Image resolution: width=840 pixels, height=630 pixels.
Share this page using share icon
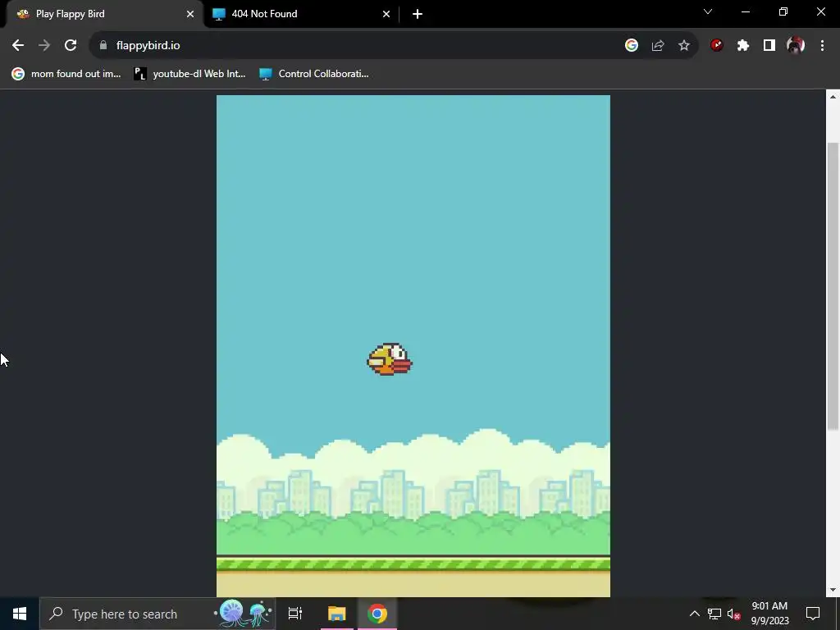point(658,46)
